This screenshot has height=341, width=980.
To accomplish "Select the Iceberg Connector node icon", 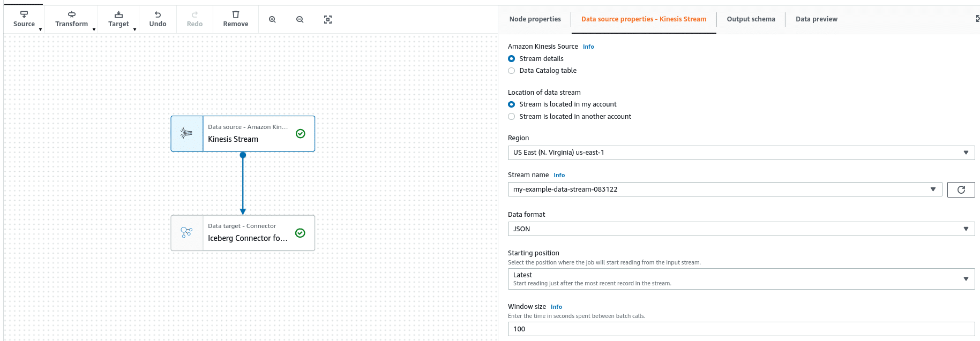I will 186,233.
